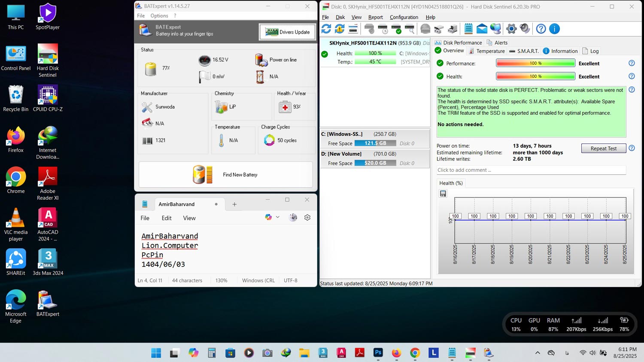Open the File menu in Hard Disk Sentinel
Screen dimensions: 644x362
(325, 17)
